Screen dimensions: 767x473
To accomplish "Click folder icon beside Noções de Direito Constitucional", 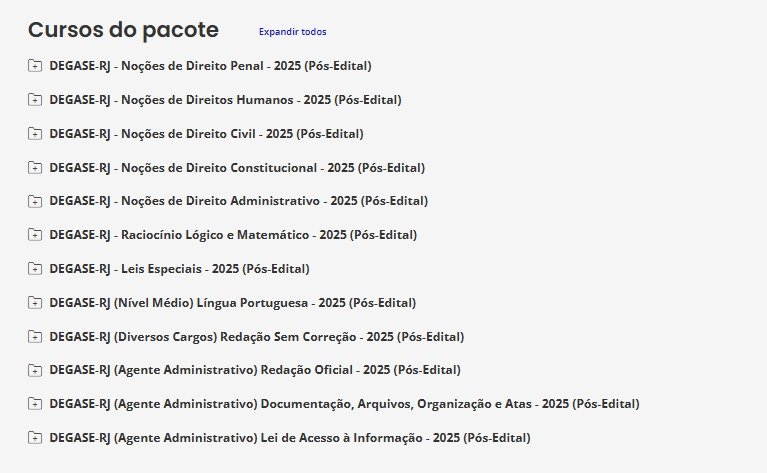I will (35, 168).
